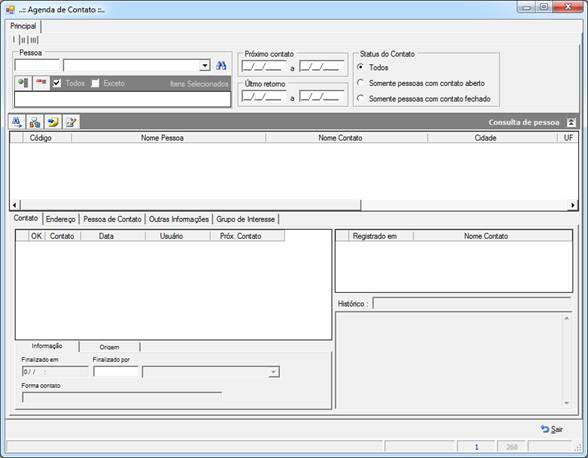Click the Último retorno end date field
Screen dimensions: 588x458
click(x=321, y=97)
